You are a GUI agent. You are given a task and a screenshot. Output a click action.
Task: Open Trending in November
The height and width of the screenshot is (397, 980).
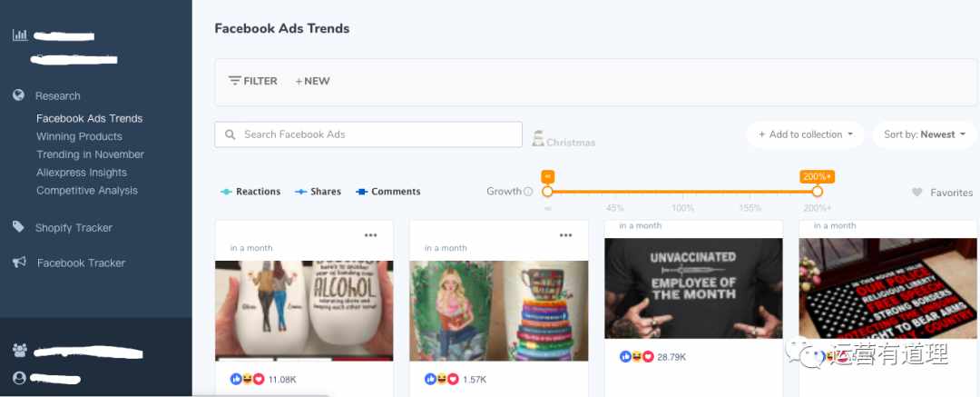pos(90,154)
